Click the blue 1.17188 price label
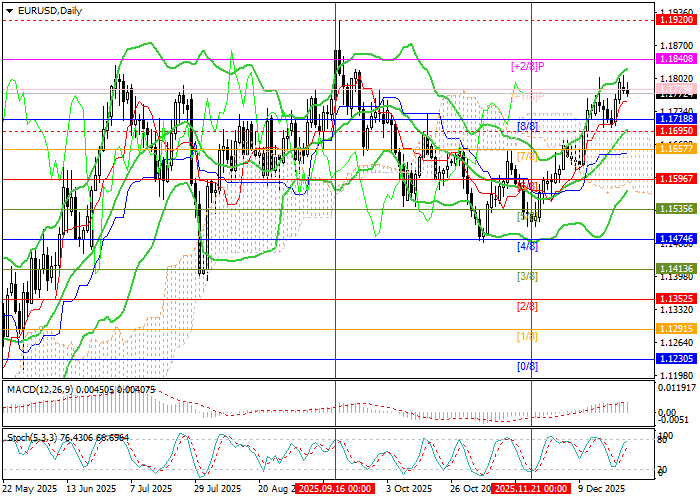This screenshot has width=700, height=500. point(677,119)
